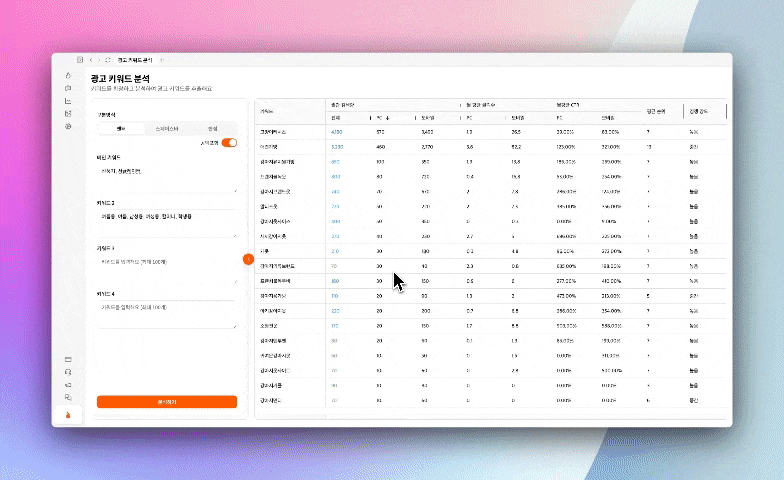Click the blue search count link in first row

(336, 132)
